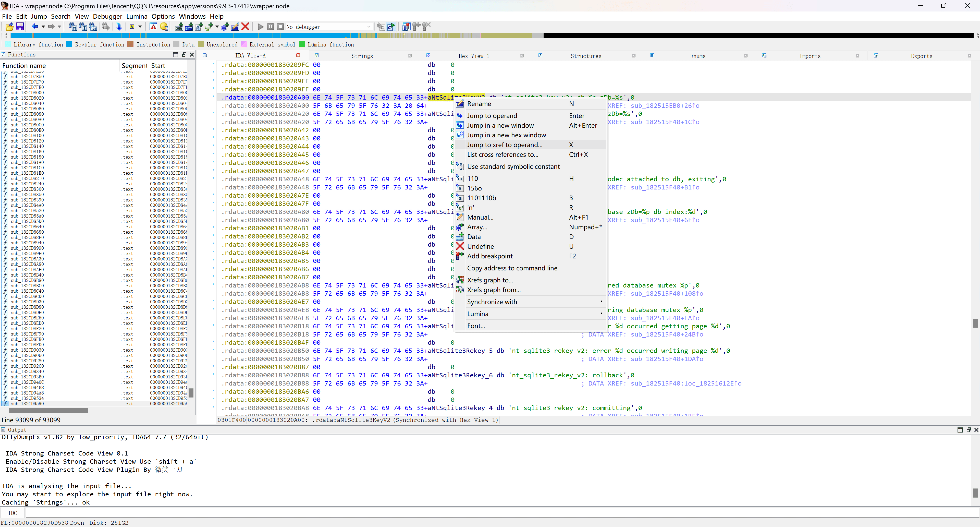Screen dimensions: 980x527
Task: Click the Save database floppy icon
Action: (20, 27)
